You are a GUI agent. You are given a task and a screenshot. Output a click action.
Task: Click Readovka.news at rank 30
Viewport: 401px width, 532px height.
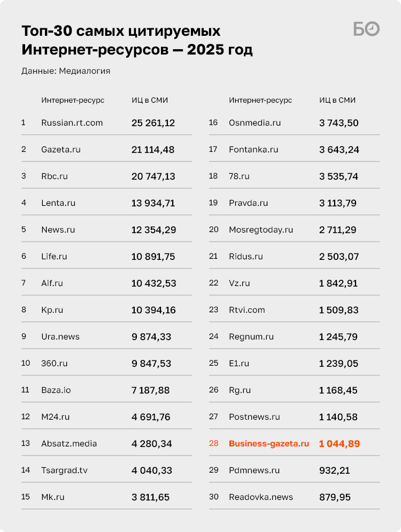261,497
